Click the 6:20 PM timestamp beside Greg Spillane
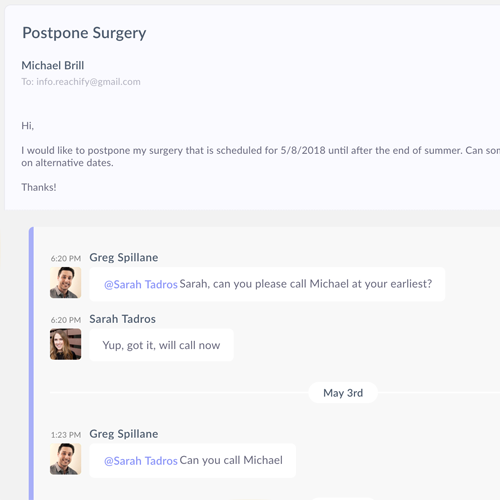Image resolution: width=500 pixels, height=500 pixels. coord(66,258)
